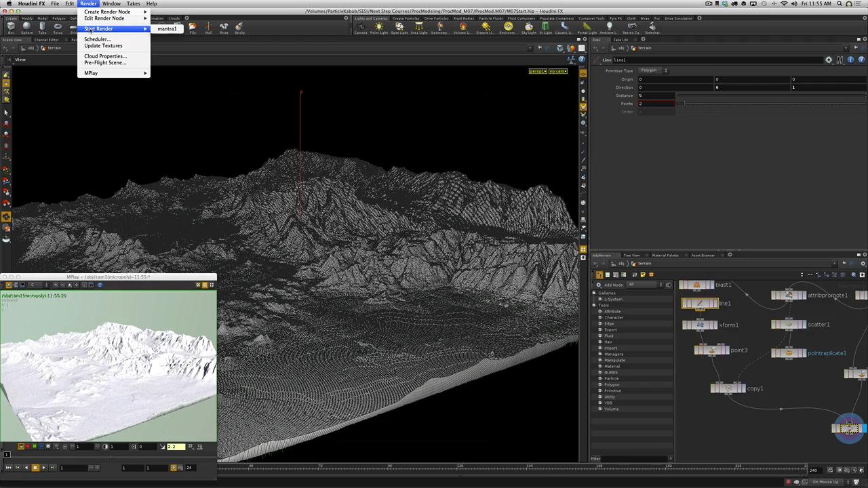Select the Null shelf tool

[x=208, y=28]
